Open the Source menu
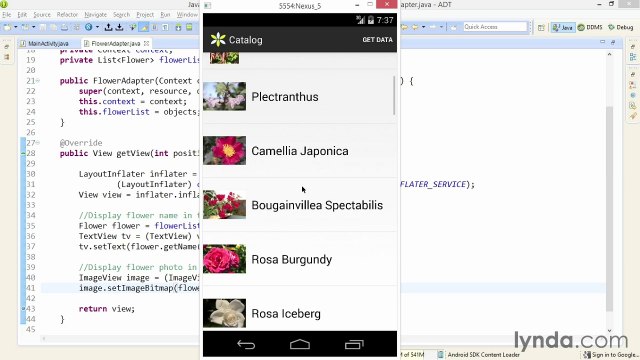640x360 pixels. [x=42, y=15]
